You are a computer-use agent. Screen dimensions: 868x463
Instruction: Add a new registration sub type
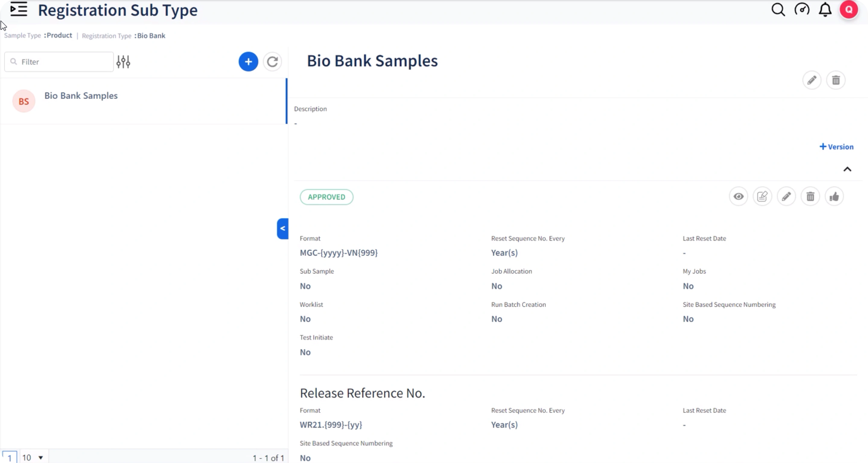248,62
